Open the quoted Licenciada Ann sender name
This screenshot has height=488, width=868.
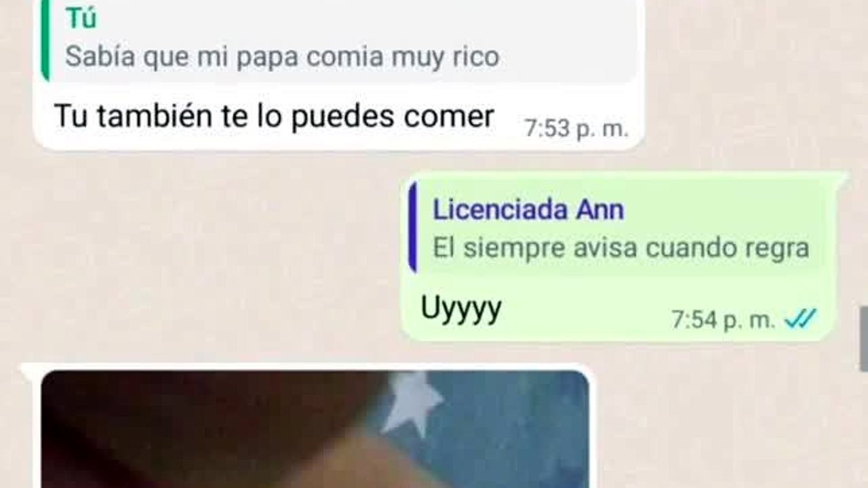(x=528, y=210)
